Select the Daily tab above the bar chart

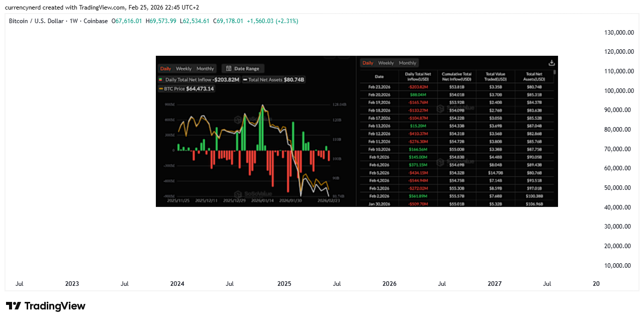click(165, 68)
